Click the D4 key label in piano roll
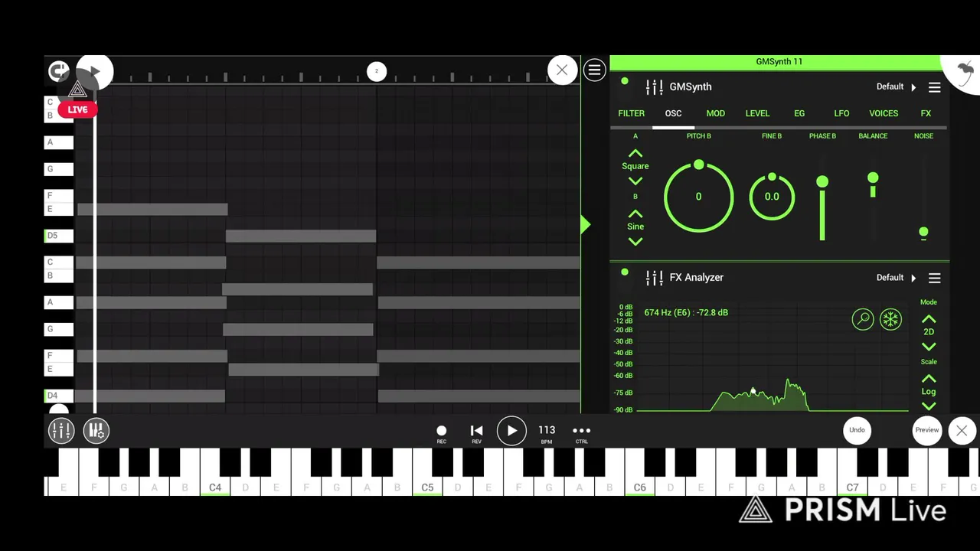980x551 pixels. point(59,396)
